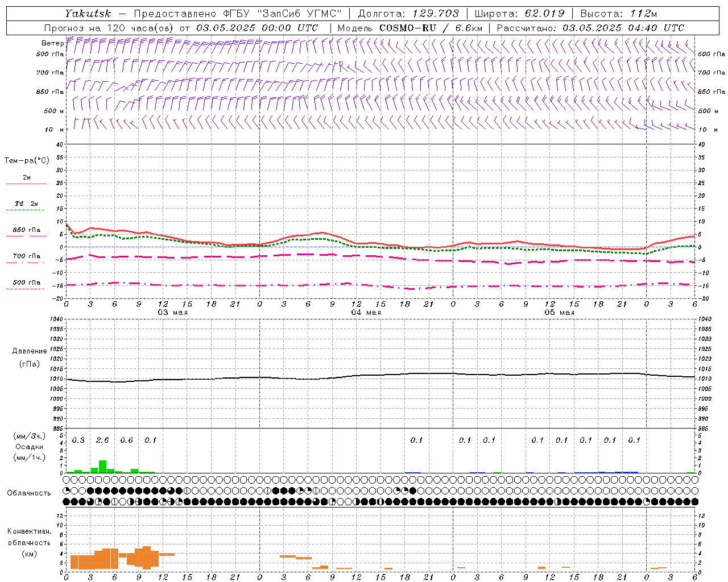Select the Давление pressure panel title
This screenshot has height=582, width=728.
(29, 351)
